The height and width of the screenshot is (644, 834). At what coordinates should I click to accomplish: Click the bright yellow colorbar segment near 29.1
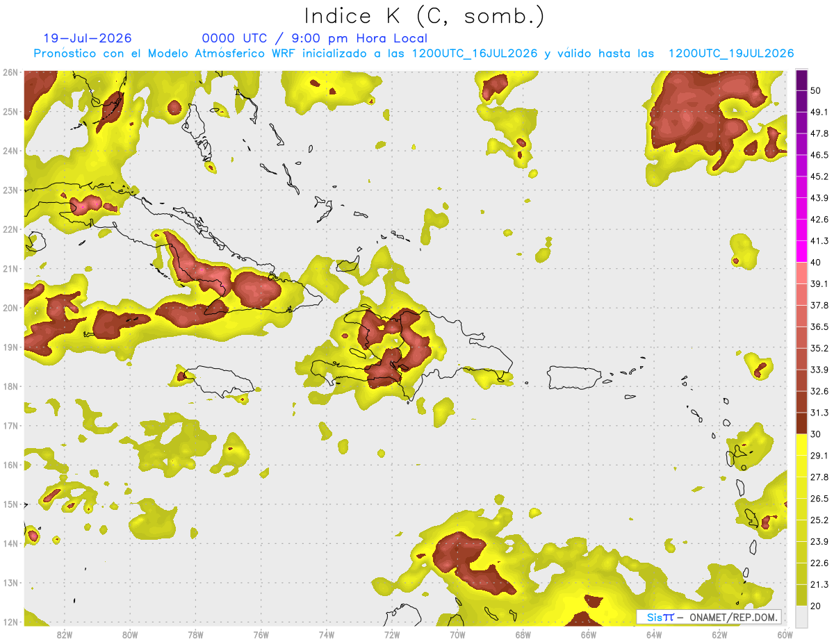[x=801, y=445]
